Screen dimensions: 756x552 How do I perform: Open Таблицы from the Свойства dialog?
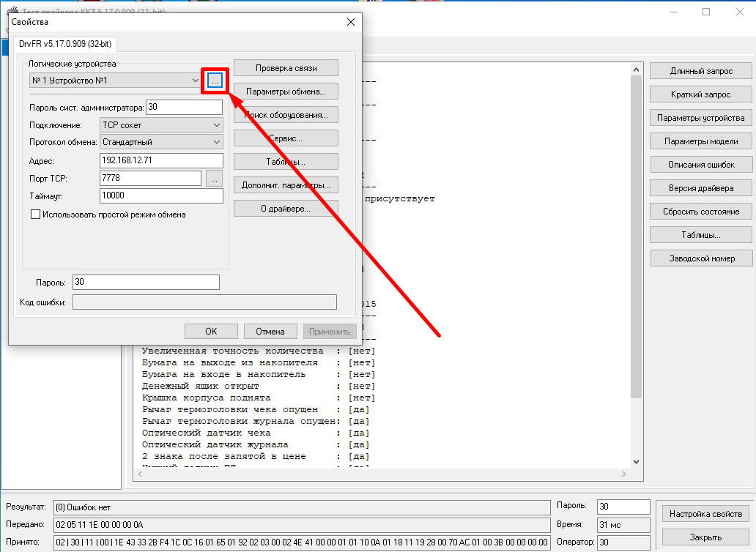coord(286,161)
